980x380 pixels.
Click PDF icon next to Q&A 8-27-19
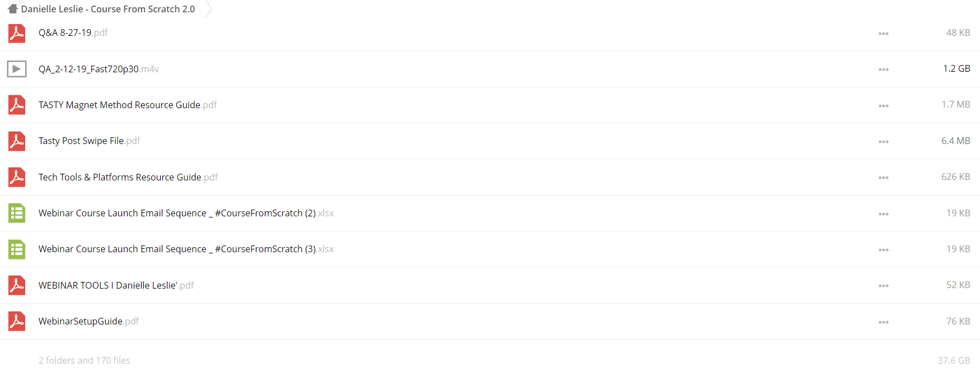click(17, 33)
